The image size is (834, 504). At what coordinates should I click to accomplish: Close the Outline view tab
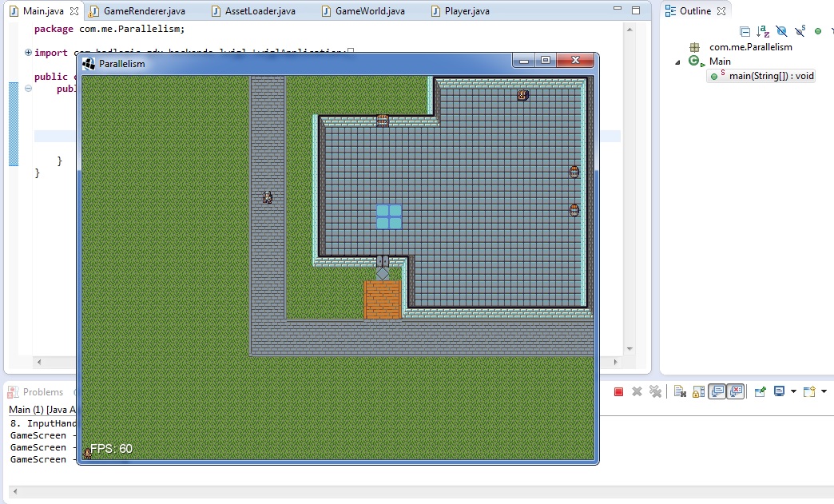(x=721, y=11)
